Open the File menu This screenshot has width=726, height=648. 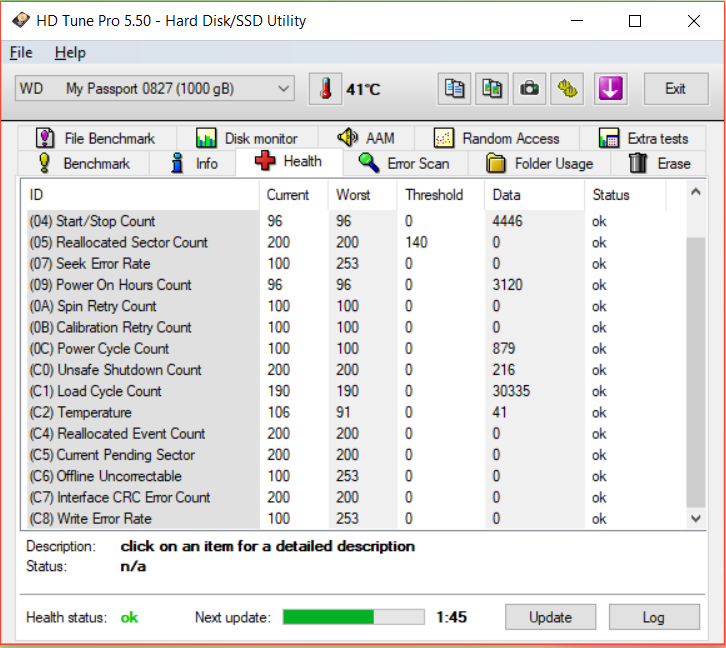click(x=21, y=53)
